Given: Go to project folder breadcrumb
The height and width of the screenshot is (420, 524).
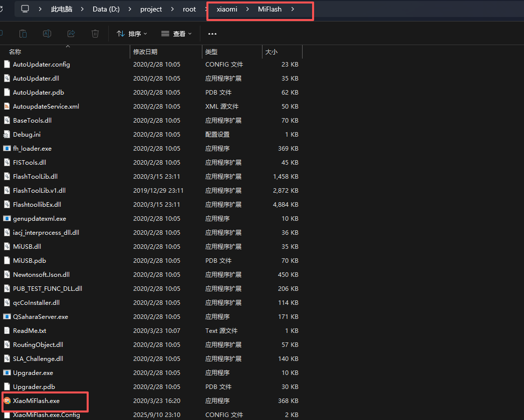Looking at the screenshot, I should pyautogui.click(x=151, y=10).
